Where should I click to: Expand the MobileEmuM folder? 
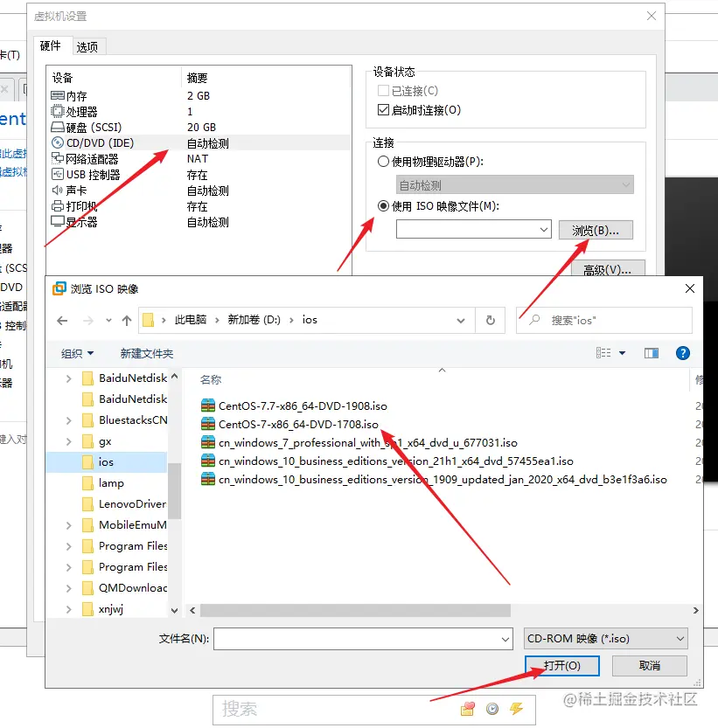click(69, 525)
